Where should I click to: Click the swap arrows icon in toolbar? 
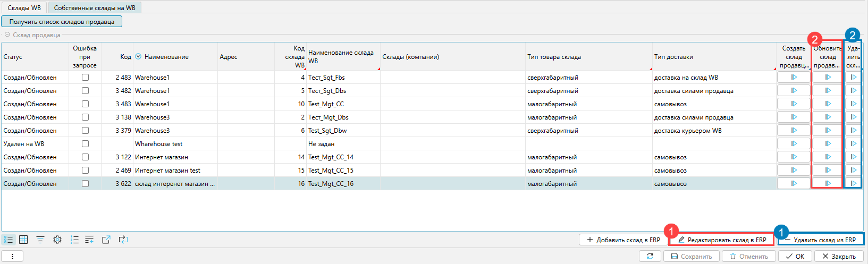(x=123, y=240)
